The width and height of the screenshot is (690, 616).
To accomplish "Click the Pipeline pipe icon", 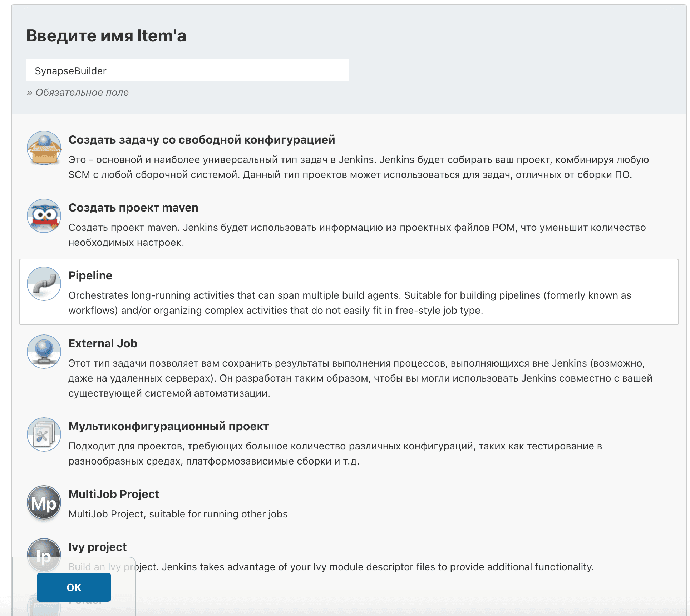I will [x=44, y=283].
